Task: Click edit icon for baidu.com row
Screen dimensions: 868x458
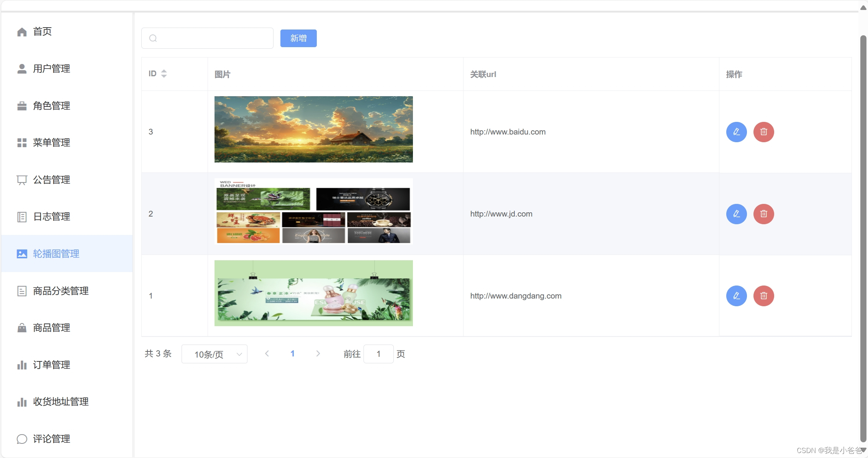Action: 736,132
